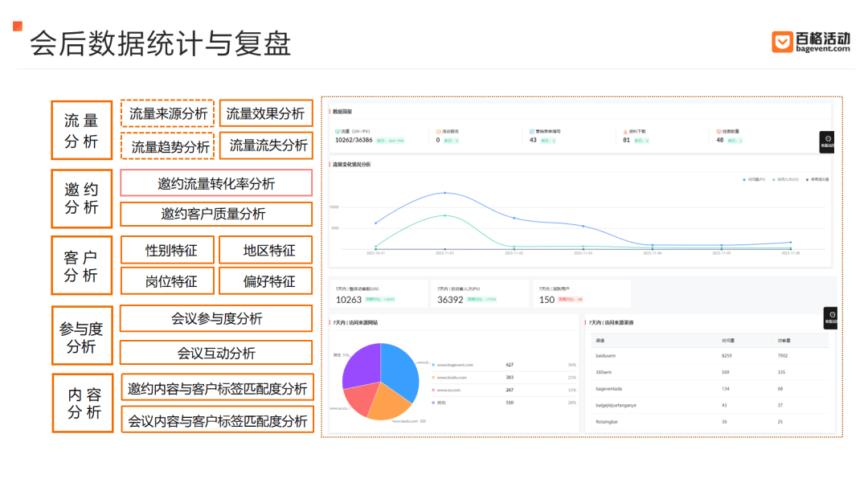Click the 流量 (UV/PV) monitor icon
The image size is (868, 487).
tap(337, 132)
